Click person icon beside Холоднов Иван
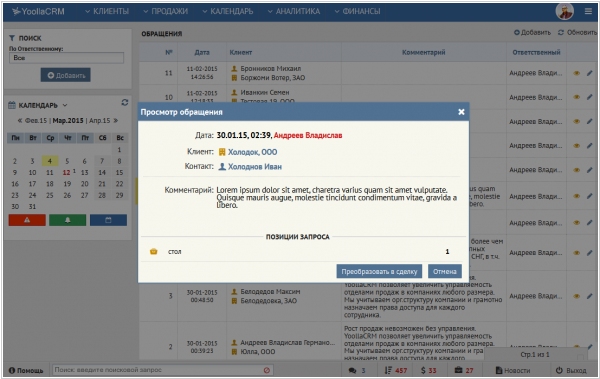 coord(222,167)
